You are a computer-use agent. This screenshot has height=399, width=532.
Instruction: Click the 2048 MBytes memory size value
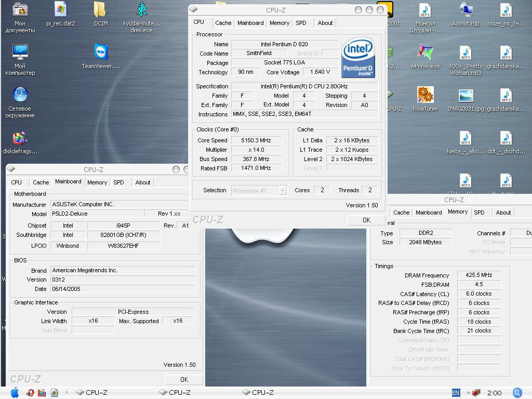(x=425, y=242)
